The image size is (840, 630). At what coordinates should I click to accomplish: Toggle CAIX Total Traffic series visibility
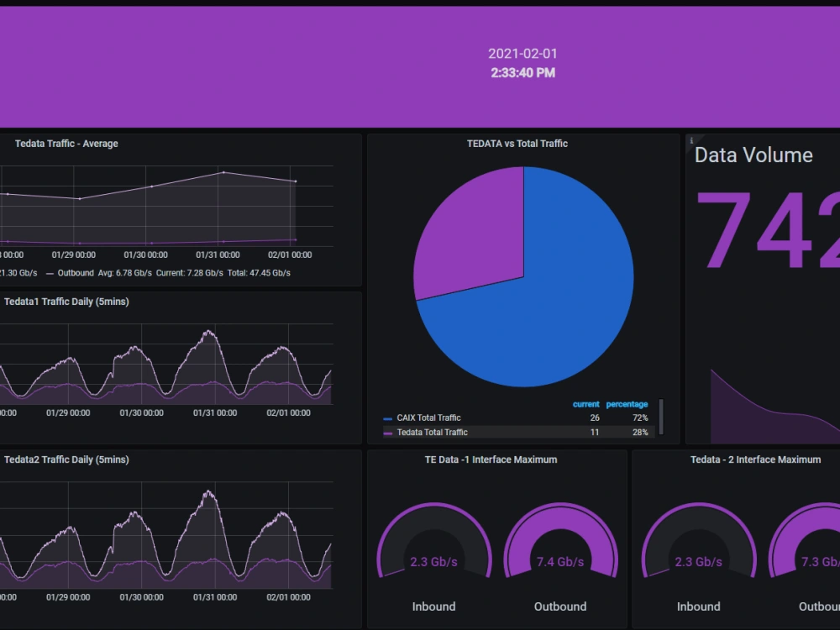coord(431,417)
